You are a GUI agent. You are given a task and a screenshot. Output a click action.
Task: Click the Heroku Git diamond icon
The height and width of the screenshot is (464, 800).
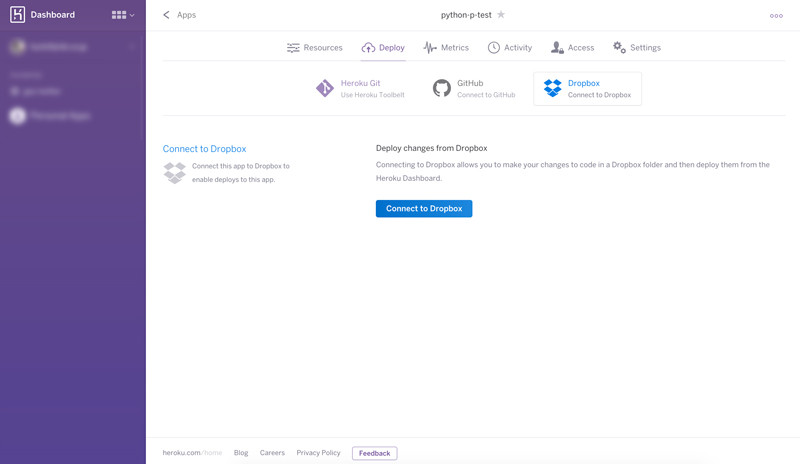pos(324,88)
